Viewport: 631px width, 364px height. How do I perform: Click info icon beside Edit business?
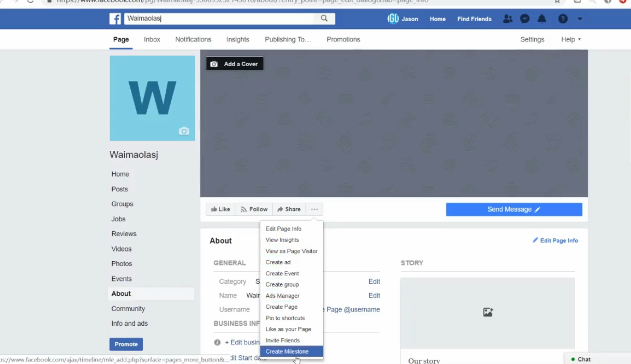click(217, 342)
